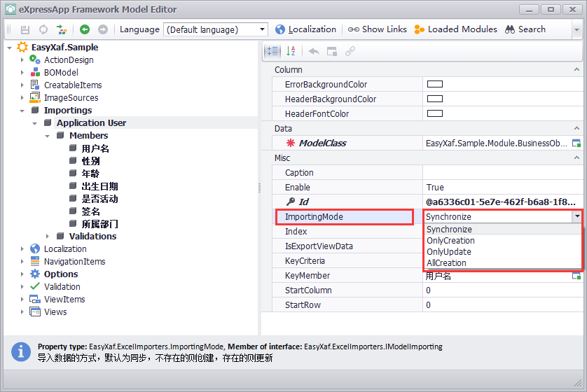
Task: Click the ModelClass browse icon
Action: click(x=576, y=143)
